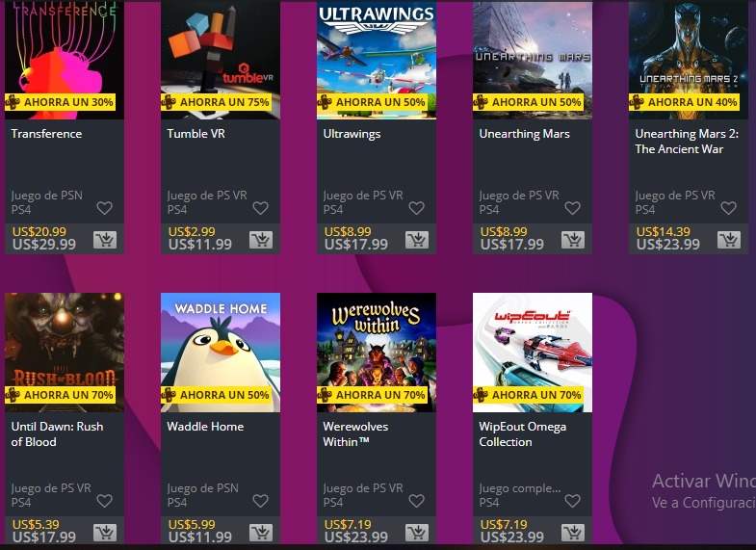This screenshot has width=756, height=550.
Task: Select the Ultrawings game cover art
Action: (x=377, y=60)
